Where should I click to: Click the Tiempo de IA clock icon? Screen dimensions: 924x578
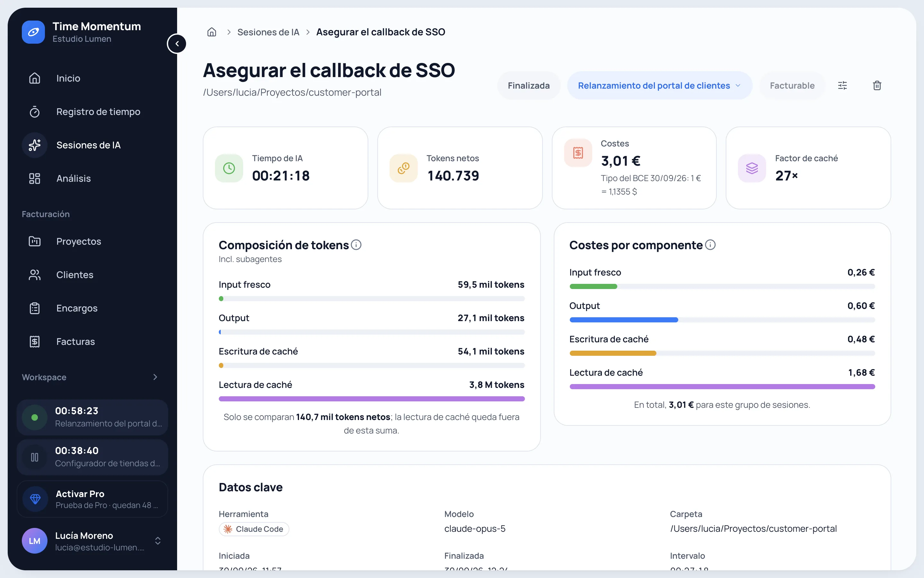pyautogui.click(x=229, y=168)
